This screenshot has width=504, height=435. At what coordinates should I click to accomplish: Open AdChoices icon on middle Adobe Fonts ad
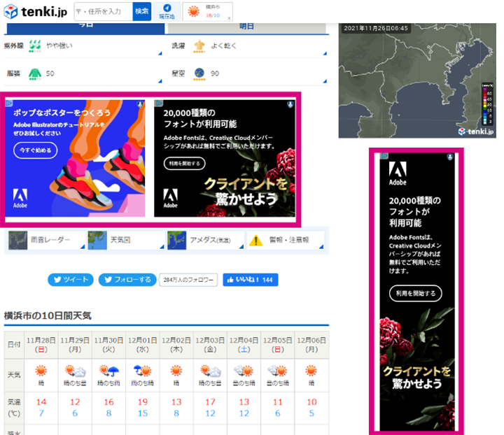coord(159,103)
